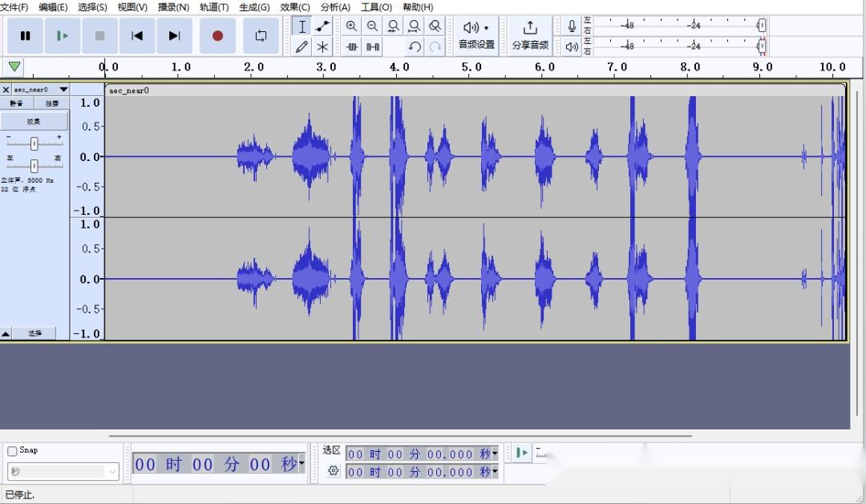Toggle the track 静音 mute button

tap(17, 103)
